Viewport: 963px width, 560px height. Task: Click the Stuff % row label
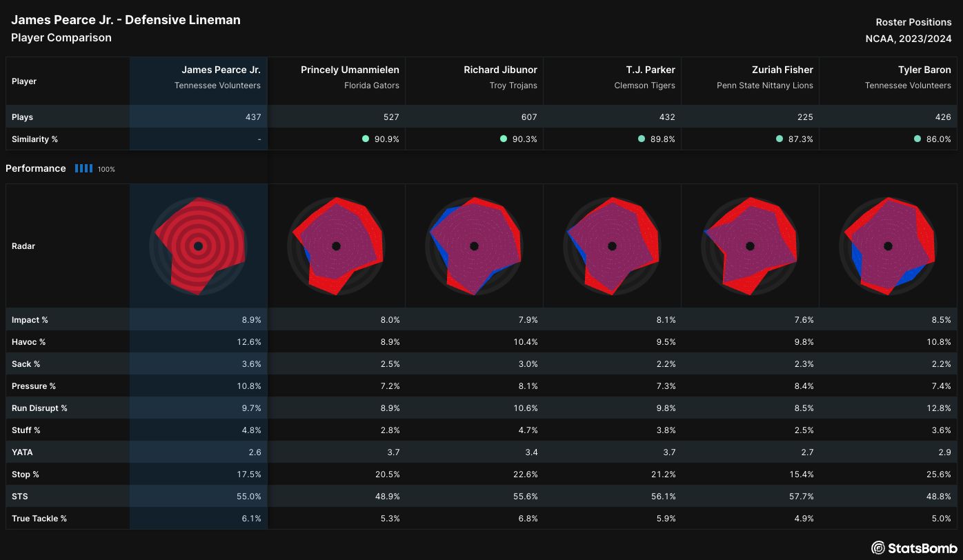coord(26,430)
